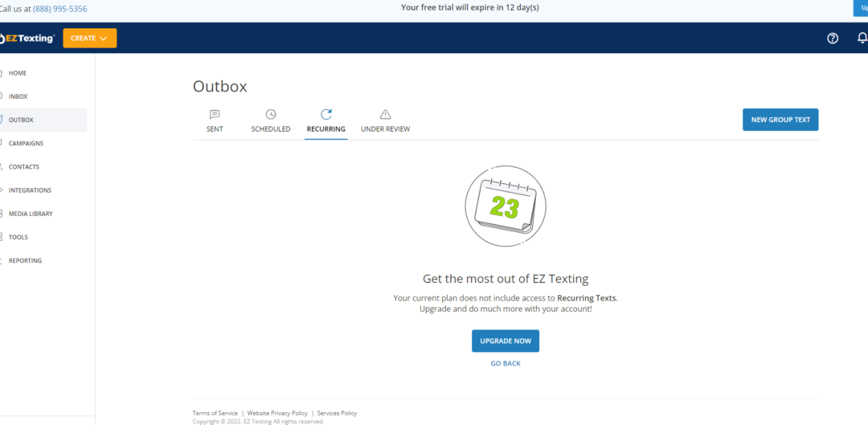Expand the Create dropdown button

(89, 39)
